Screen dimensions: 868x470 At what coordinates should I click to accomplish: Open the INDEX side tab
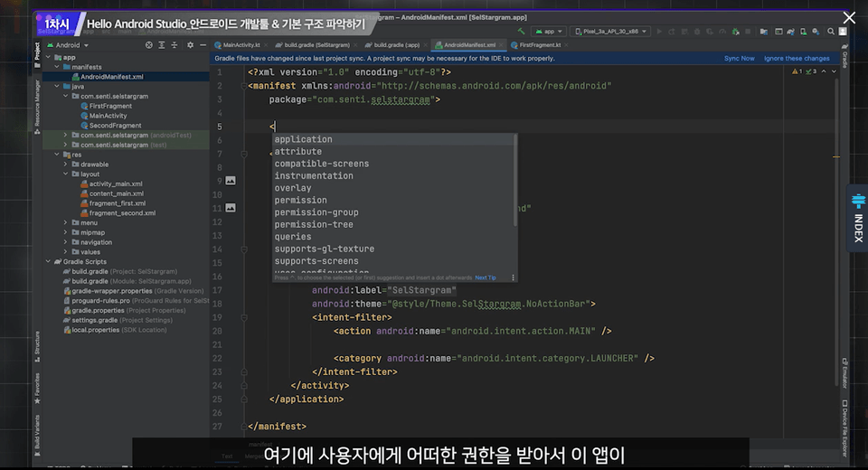click(858, 218)
